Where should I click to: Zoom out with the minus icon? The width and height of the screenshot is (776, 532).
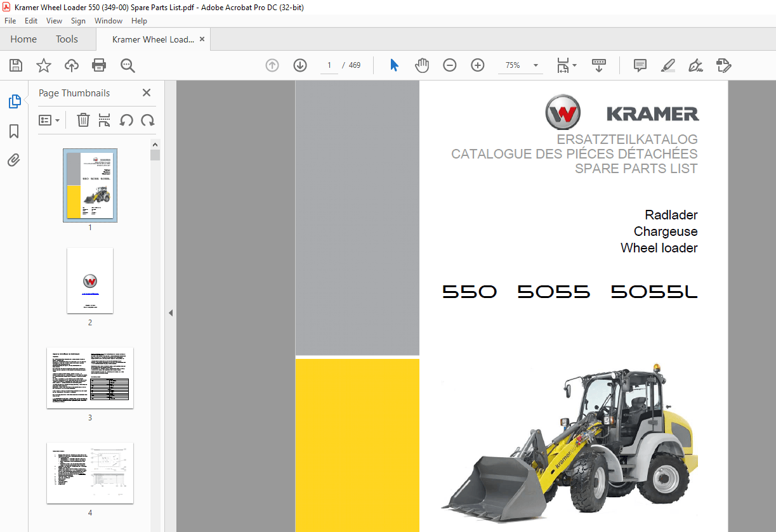[x=450, y=65]
